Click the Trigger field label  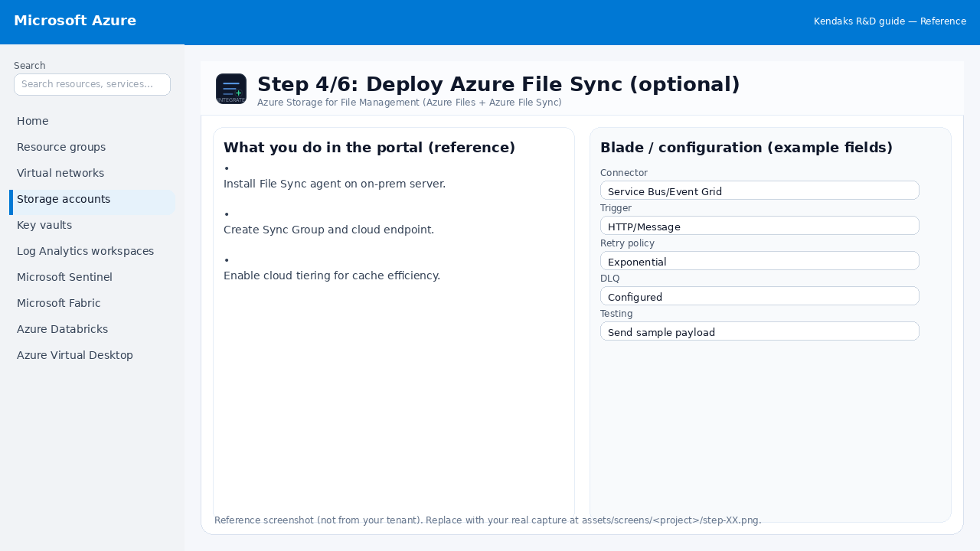pos(616,208)
